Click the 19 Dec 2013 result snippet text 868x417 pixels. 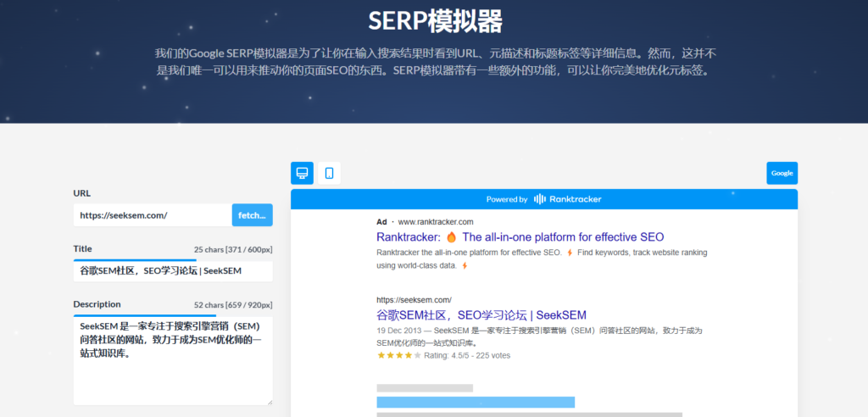tap(539, 336)
